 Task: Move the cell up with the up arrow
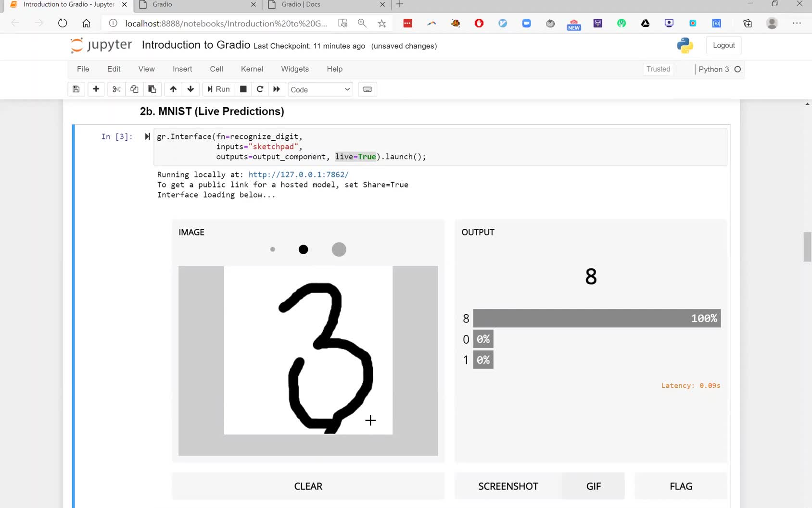(x=173, y=89)
